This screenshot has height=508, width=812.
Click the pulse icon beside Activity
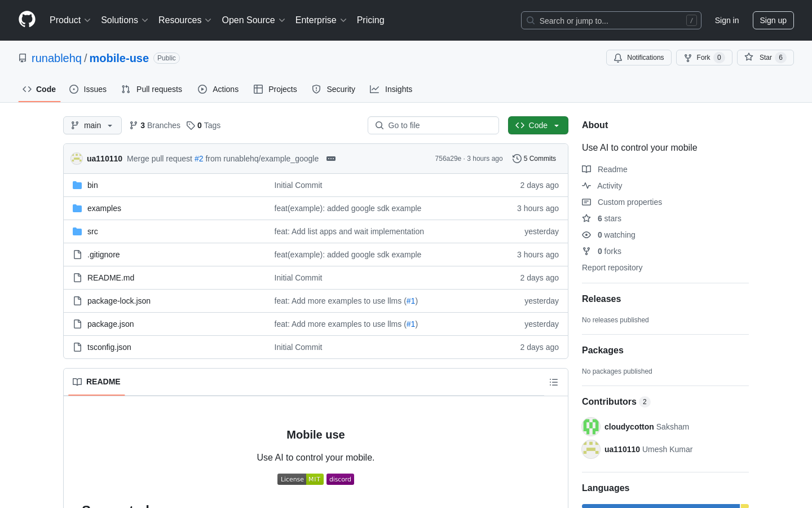(586, 186)
